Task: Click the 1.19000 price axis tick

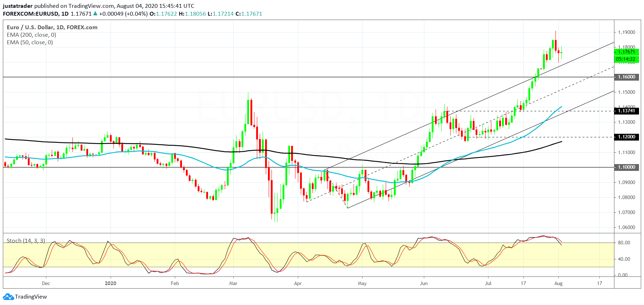Action: tap(627, 32)
